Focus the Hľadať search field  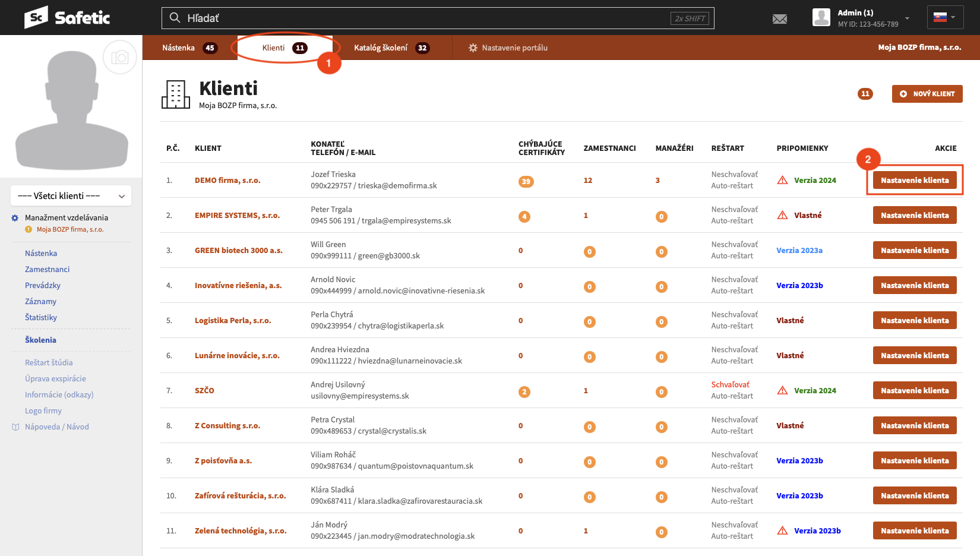pos(438,18)
